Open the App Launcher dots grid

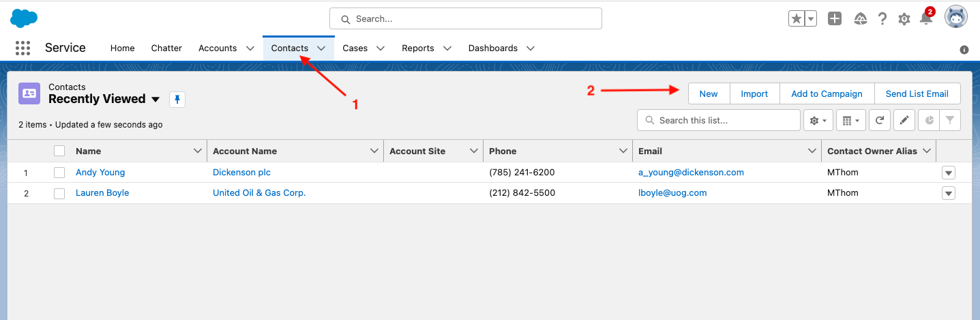click(23, 48)
